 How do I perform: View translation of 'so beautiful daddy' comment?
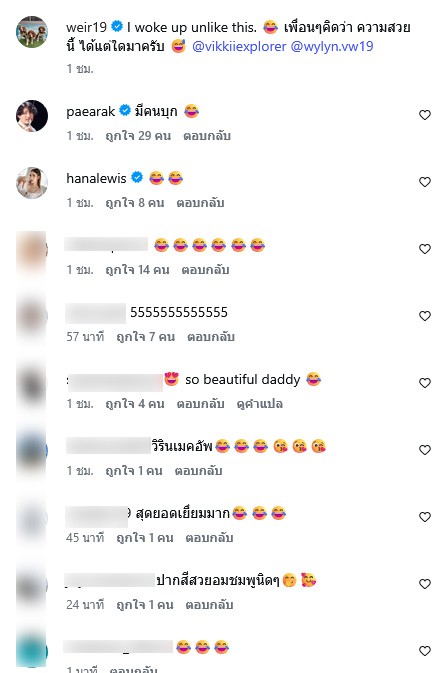point(260,404)
